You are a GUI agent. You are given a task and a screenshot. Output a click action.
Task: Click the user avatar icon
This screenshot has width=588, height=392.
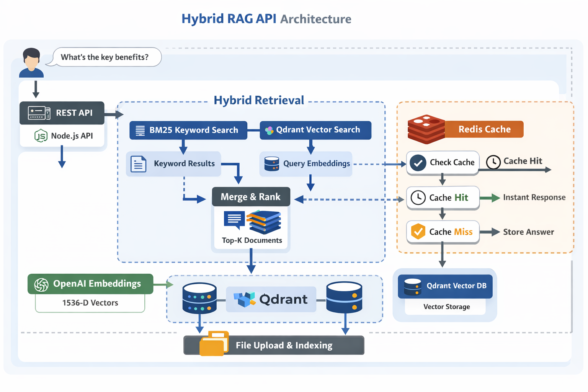pyautogui.click(x=31, y=63)
